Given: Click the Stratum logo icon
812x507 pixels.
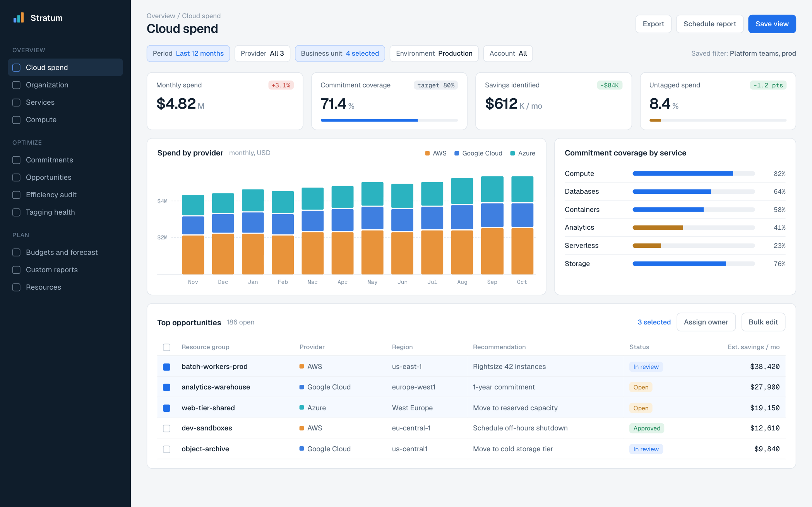Looking at the screenshot, I should point(19,18).
